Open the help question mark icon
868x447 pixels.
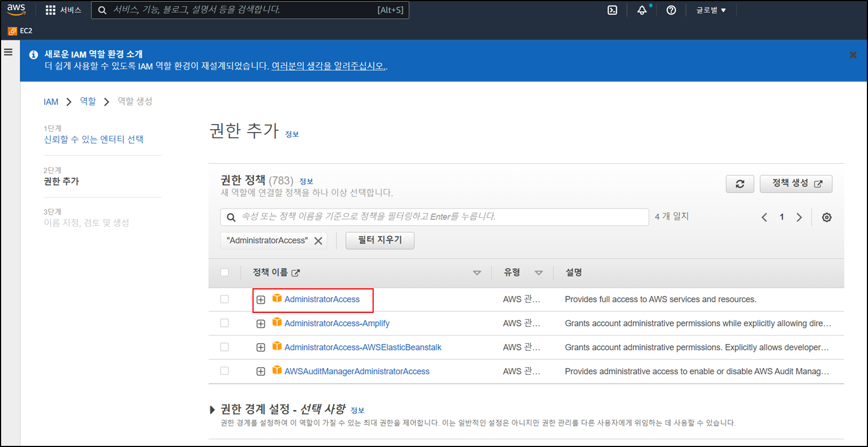click(x=671, y=10)
